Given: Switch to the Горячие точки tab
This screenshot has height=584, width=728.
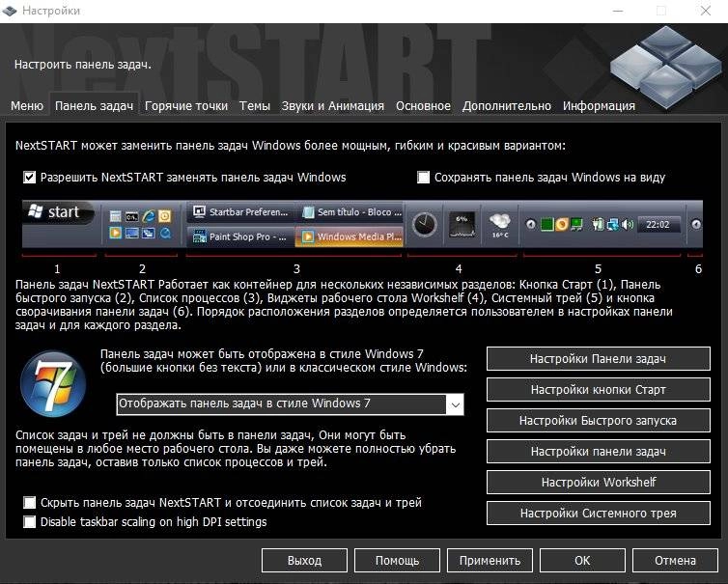Looking at the screenshot, I should (x=186, y=106).
